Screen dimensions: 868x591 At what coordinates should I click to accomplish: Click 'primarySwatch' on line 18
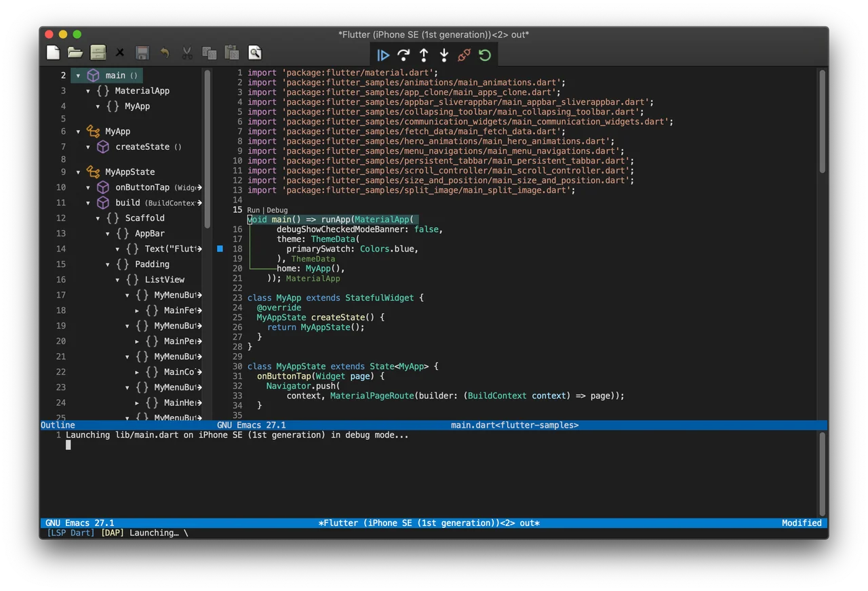318,249
